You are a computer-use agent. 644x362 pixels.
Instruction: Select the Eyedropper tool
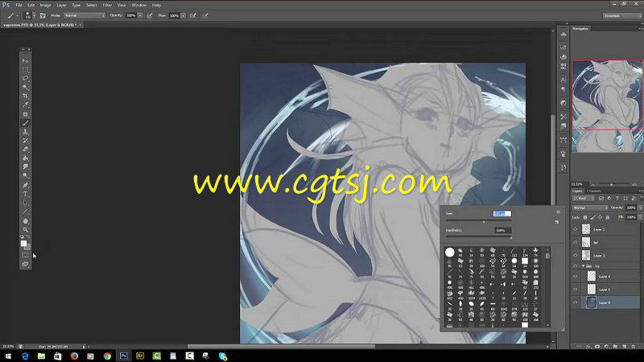pos(25,105)
